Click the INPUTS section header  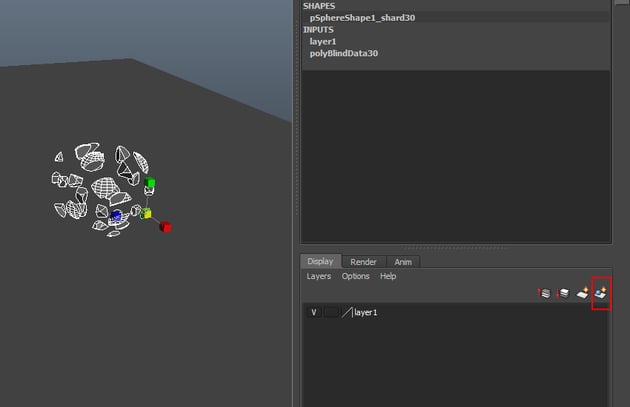[318, 30]
